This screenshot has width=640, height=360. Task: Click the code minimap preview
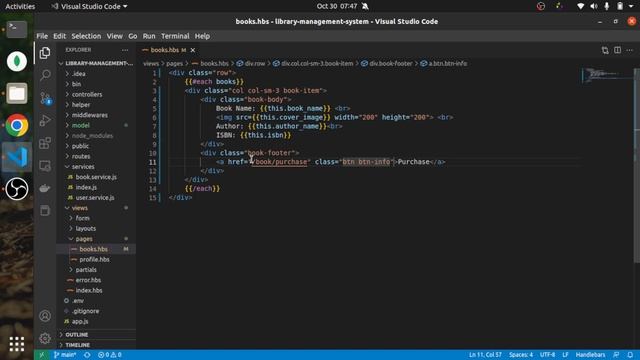click(607, 75)
